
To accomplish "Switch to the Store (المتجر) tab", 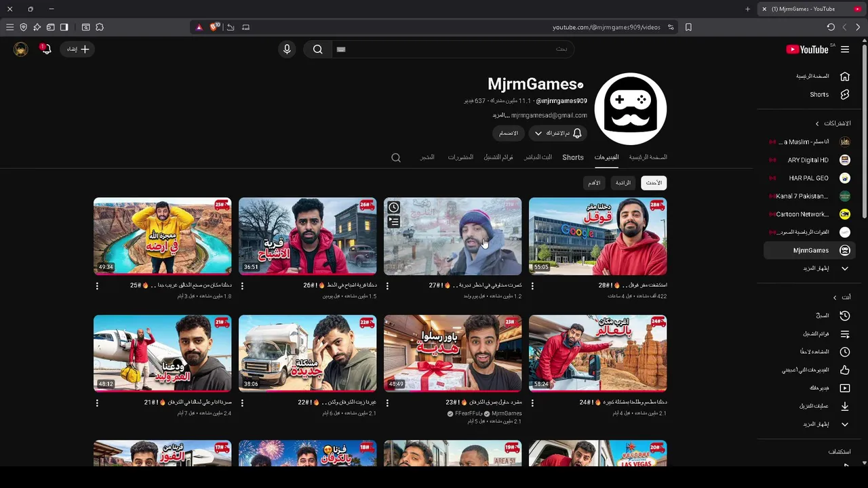I will [427, 157].
